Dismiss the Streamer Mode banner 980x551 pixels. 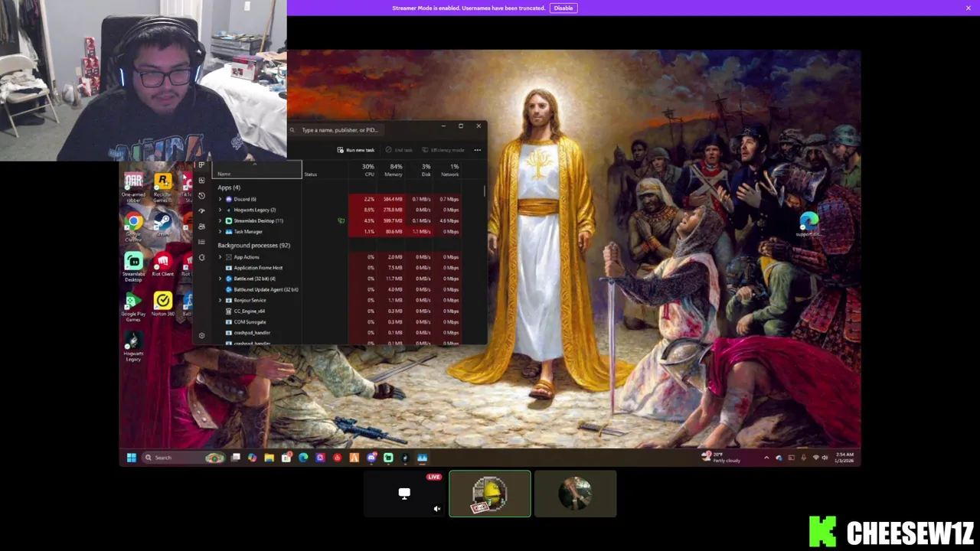(x=968, y=8)
